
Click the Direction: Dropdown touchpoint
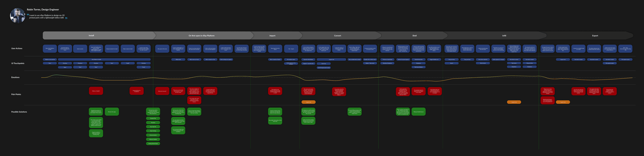click(x=388, y=63)
